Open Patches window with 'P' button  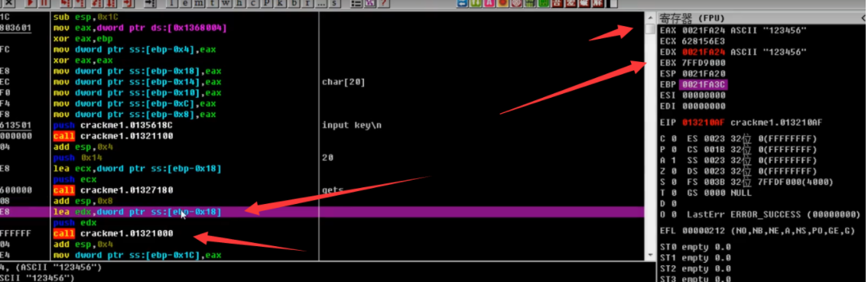click(266, 3)
